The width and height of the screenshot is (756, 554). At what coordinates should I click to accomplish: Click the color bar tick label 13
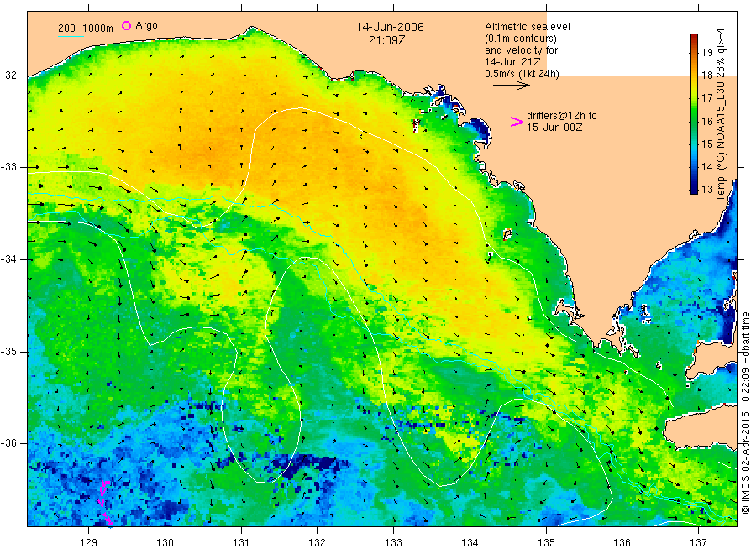[706, 190]
